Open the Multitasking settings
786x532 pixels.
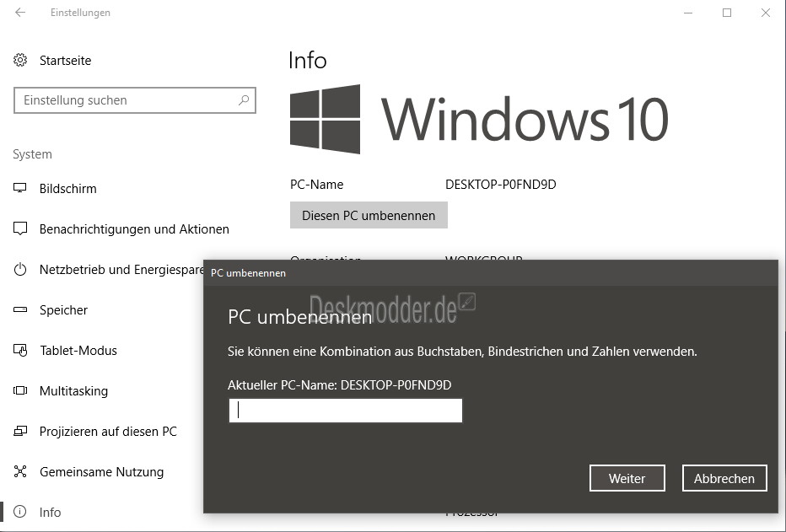click(x=73, y=391)
